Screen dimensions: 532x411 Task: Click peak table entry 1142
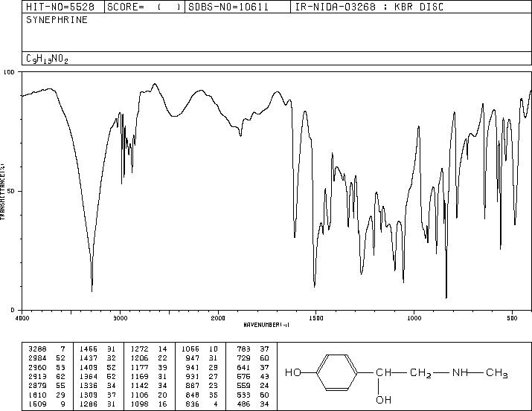tap(139, 386)
